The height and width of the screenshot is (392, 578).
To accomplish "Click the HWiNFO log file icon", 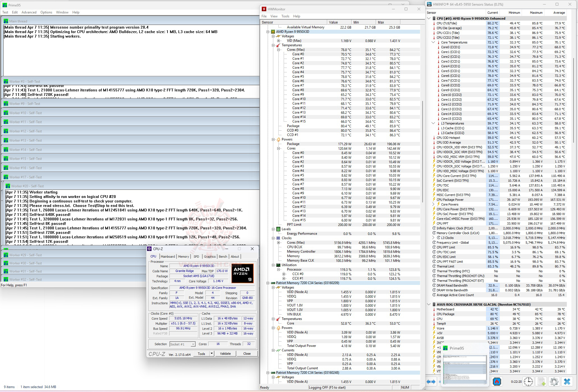I will tap(541, 382).
